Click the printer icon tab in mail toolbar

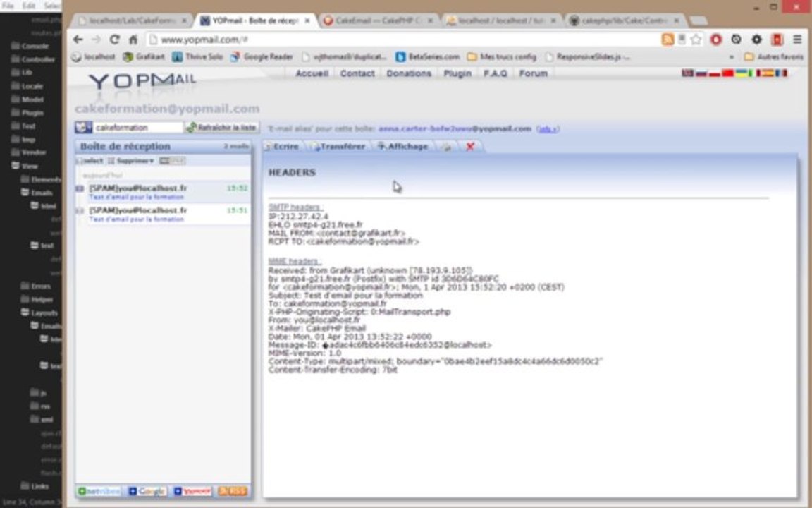446,147
